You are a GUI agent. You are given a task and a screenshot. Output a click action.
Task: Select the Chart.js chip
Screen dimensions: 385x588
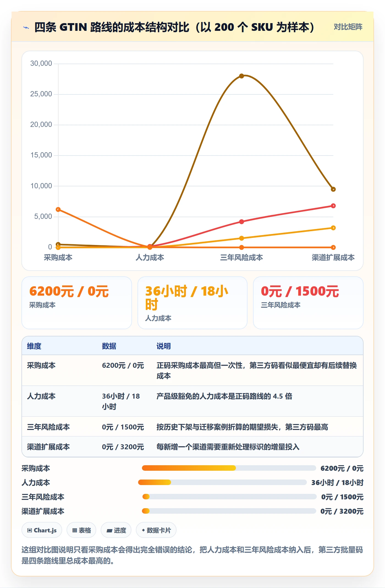(42, 530)
